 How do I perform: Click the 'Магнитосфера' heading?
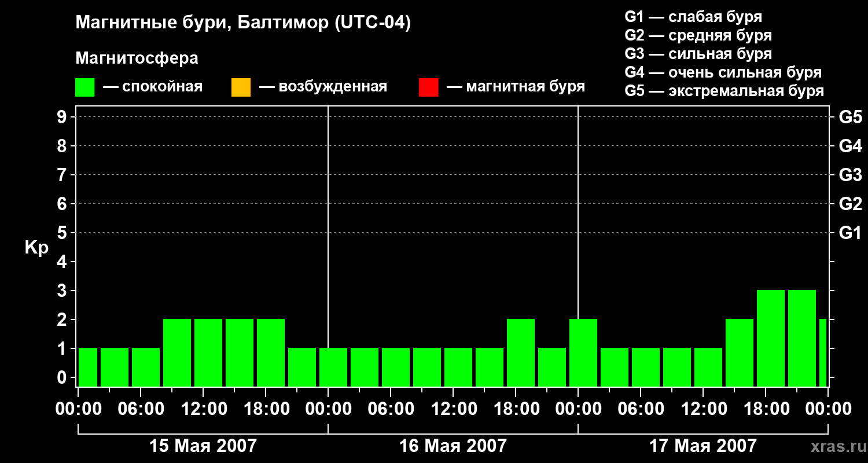click(137, 58)
